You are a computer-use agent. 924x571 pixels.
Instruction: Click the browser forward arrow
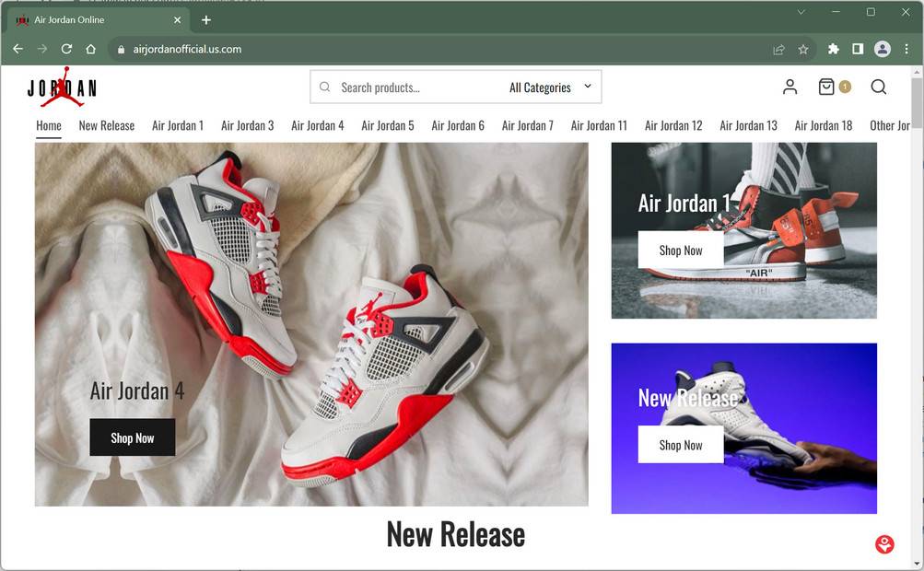(41, 49)
